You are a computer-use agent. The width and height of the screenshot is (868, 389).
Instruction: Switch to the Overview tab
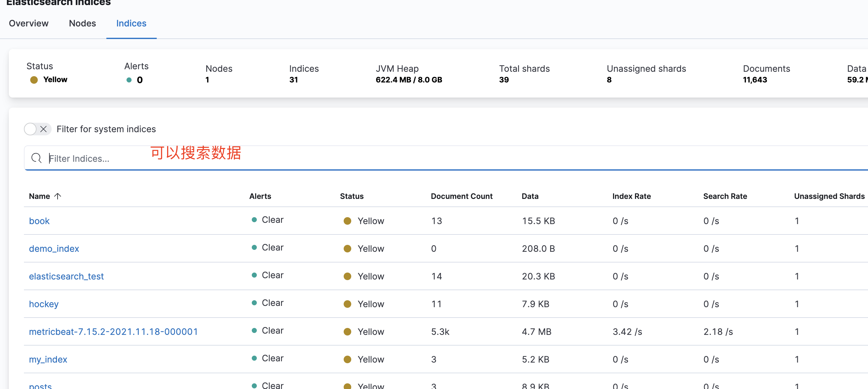29,23
